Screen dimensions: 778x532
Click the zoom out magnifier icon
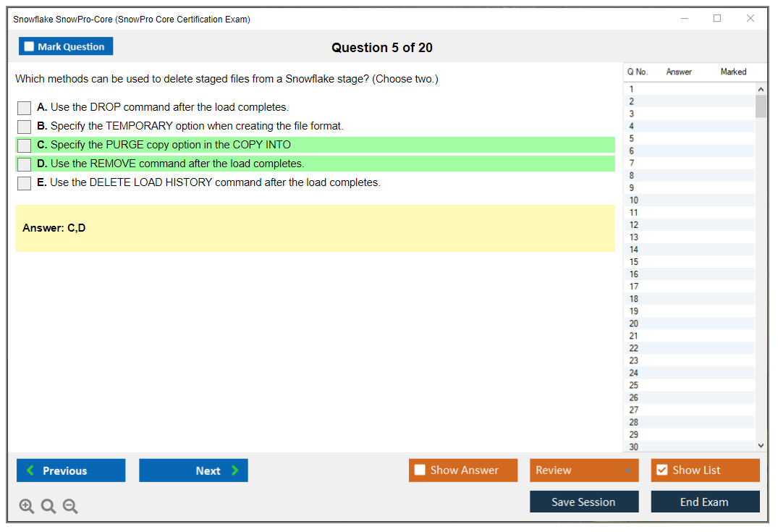pos(70,507)
